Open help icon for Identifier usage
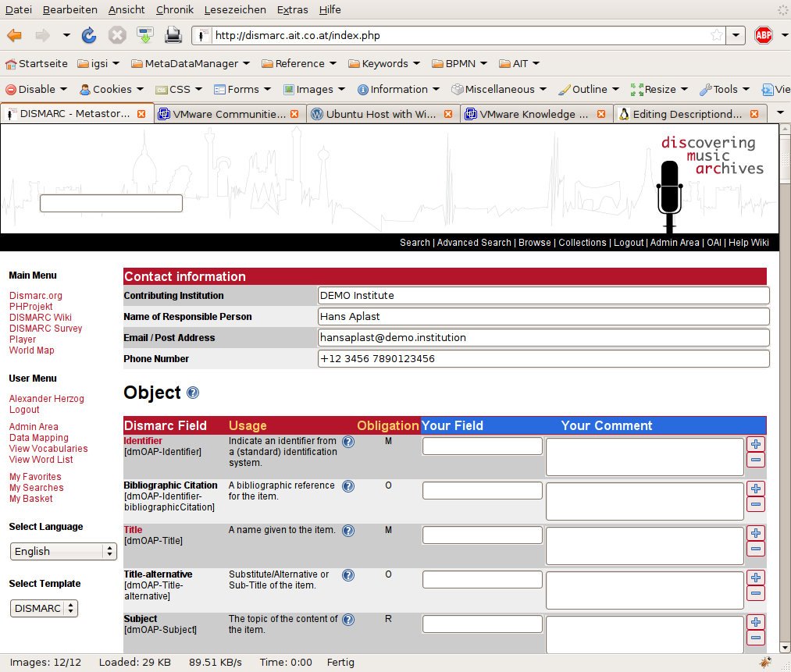This screenshot has width=791, height=672. [348, 442]
